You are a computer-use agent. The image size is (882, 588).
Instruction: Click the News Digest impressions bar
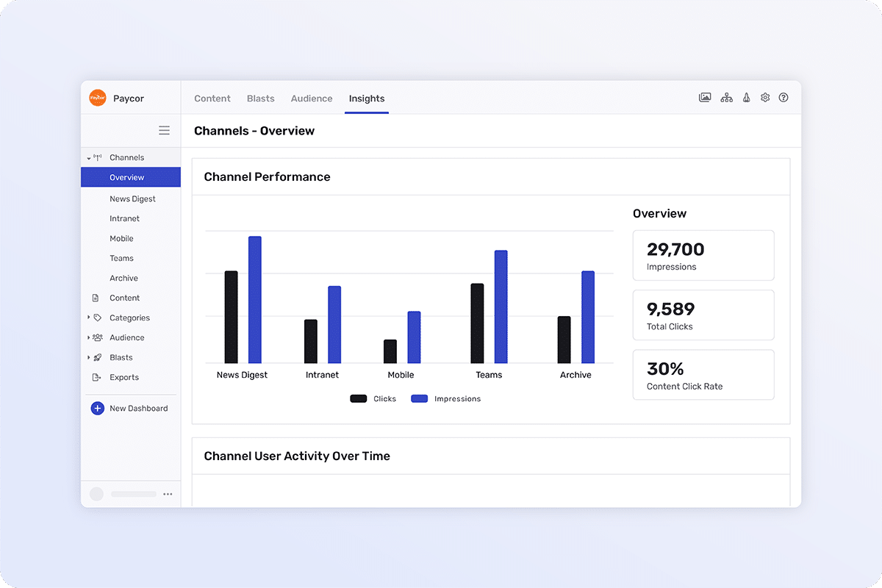tap(255, 300)
